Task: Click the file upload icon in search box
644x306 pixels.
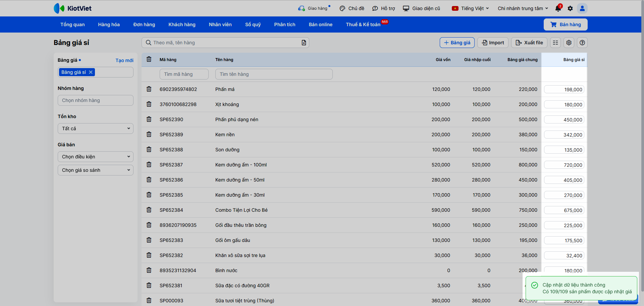Action: tap(304, 43)
